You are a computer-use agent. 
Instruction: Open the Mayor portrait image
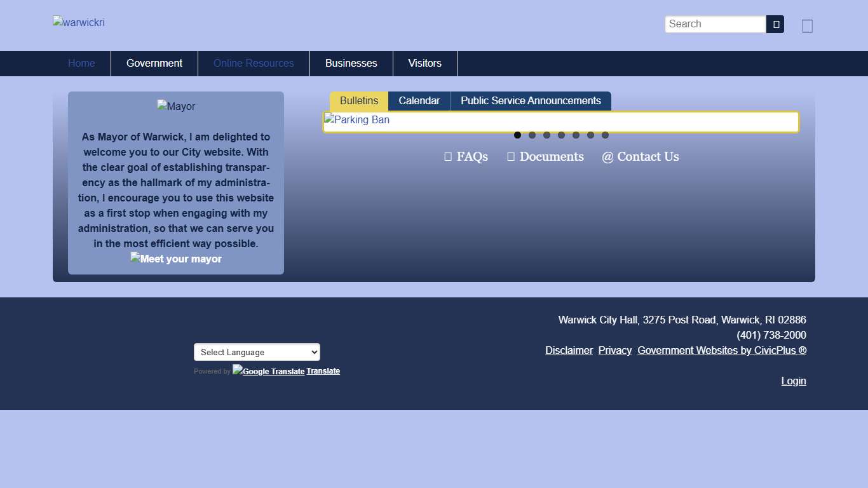[176, 107]
